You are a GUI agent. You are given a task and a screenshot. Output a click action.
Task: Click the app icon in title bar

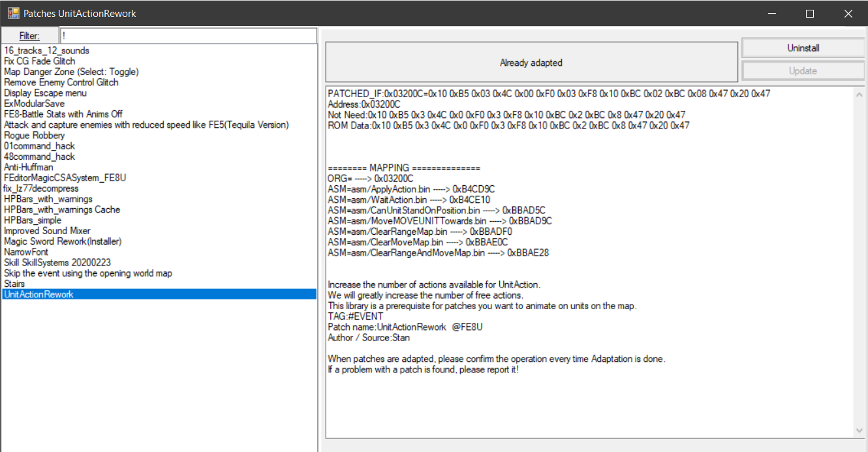pyautogui.click(x=13, y=13)
